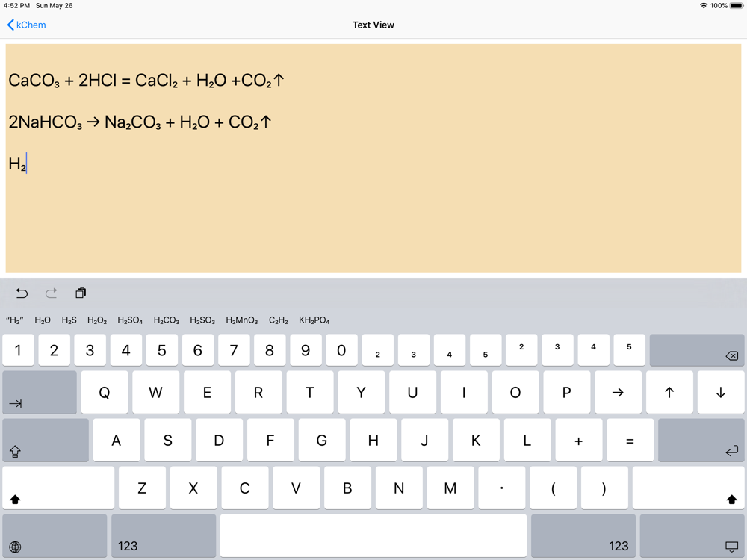Image resolution: width=747 pixels, height=560 pixels.
Task: Choose the C₂H₂ suggestion
Action: tap(278, 320)
